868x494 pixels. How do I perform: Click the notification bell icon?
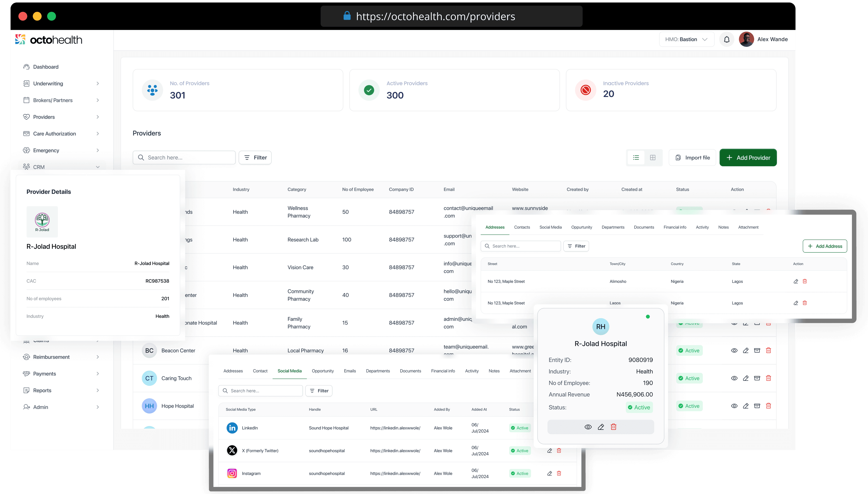tap(726, 40)
